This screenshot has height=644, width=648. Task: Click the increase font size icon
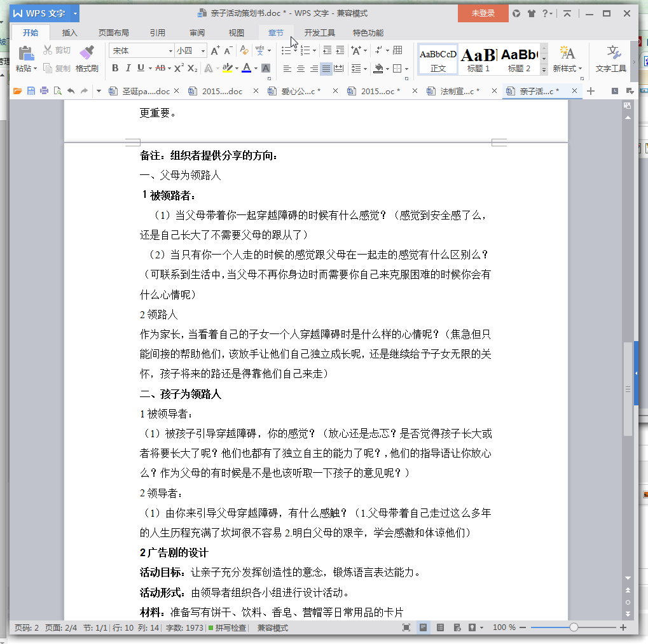(215, 51)
